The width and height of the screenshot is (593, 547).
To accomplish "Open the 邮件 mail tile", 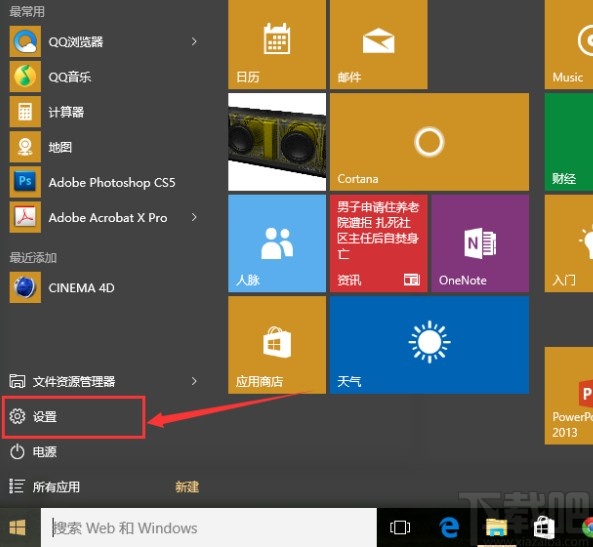I will point(379,44).
